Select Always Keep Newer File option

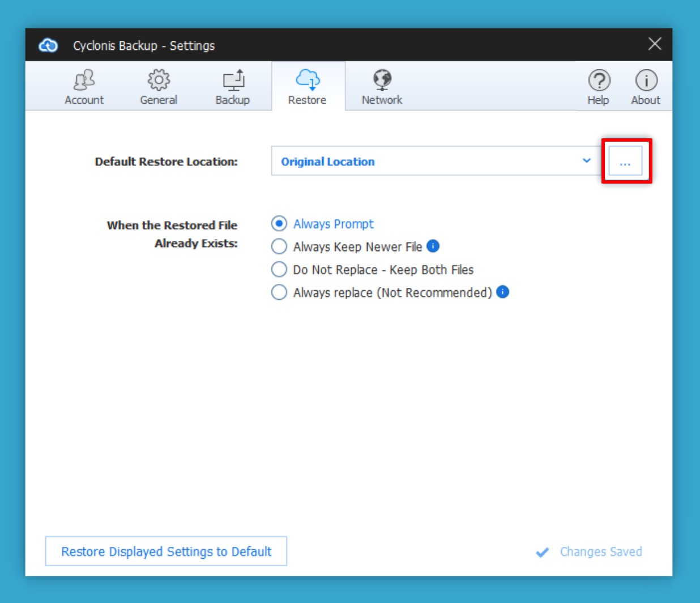click(x=279, y=247)
